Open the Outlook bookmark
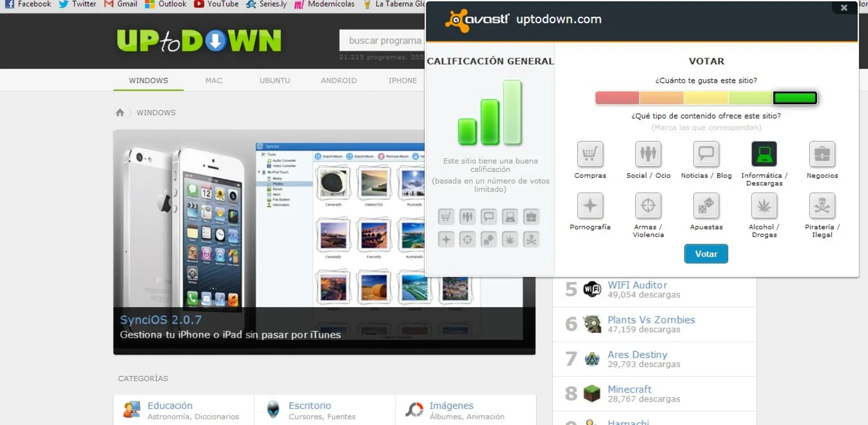The height and width of the screenshot is (425, 868). click(x=166, y=4)
